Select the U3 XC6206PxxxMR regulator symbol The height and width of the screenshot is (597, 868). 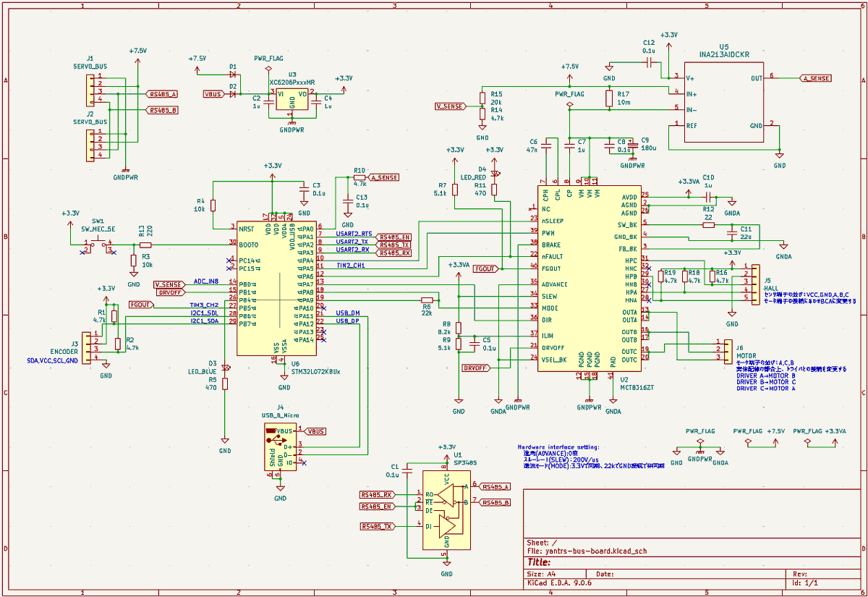[x=292, y=99]
